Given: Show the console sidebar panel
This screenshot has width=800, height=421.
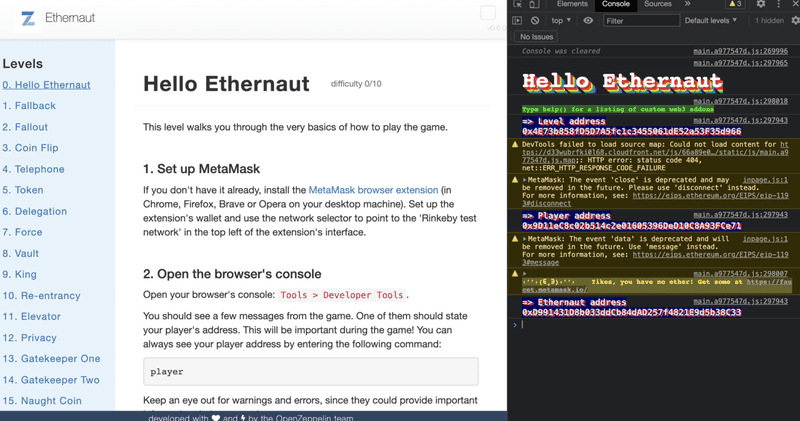Looking at the screenshot, I should click(517, 20).
